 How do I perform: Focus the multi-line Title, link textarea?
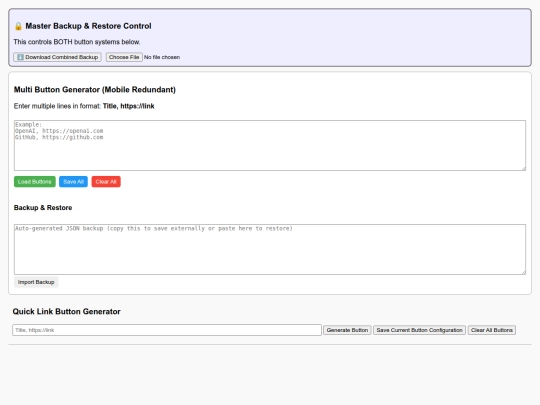(x=270, y=145)
